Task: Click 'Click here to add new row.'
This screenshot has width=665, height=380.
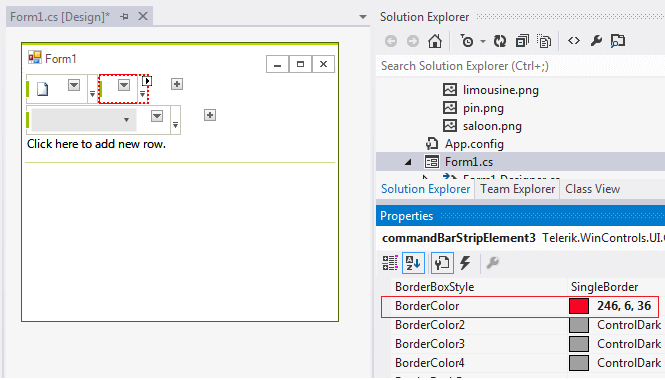Action: [96, 144]
